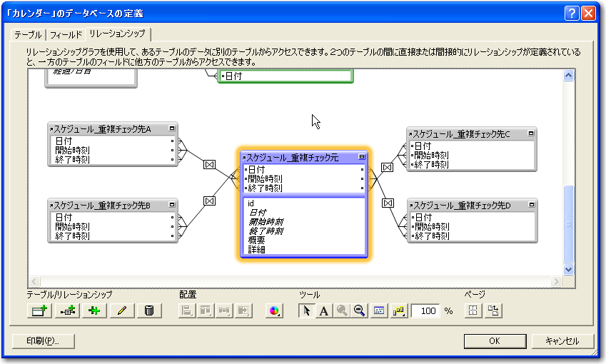Click the zoom out magnifier tool
The image size is (606, 364).
click(360, 310)
